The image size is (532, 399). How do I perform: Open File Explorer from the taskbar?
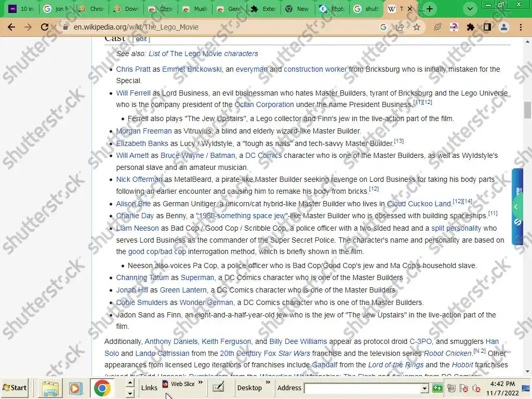[50, 388]
